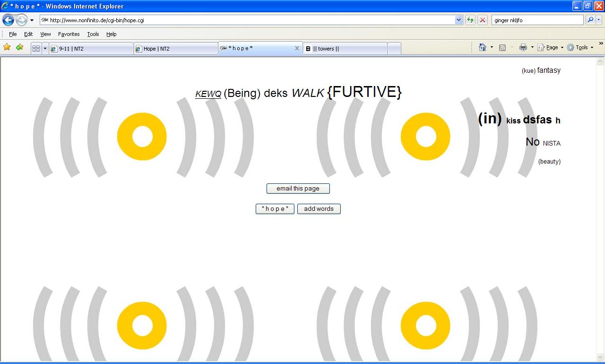Open the Page command menu
This screenshot has width=605, height=364.
(x=551, y=47)
